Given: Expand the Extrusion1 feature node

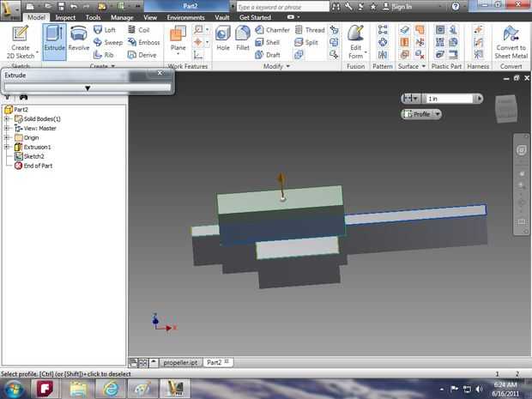Looking at the screenshot, I should 7,147.
